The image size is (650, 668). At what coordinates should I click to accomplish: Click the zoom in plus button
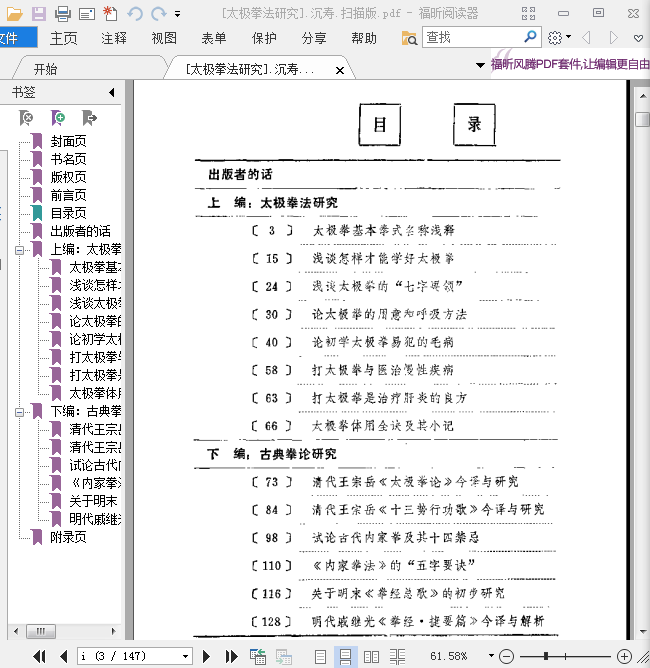pos(624,656)
